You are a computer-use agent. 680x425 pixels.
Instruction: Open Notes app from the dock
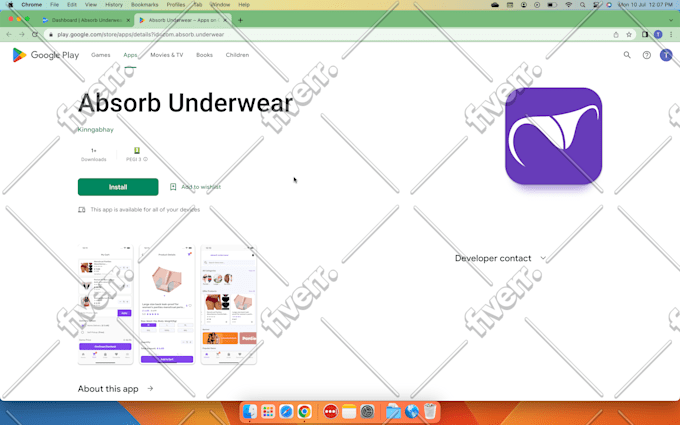pos(349,411)
